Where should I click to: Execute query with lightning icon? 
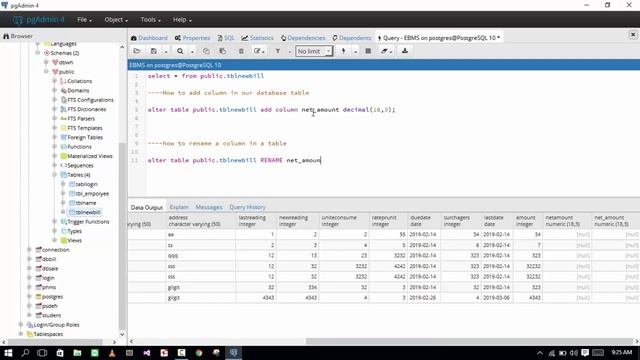(343, 51)
